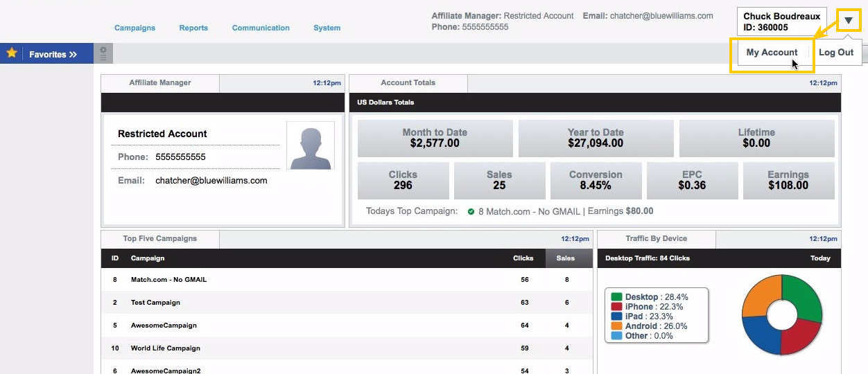
Task: Click the Month to Date tile
Action: point(435,138)
